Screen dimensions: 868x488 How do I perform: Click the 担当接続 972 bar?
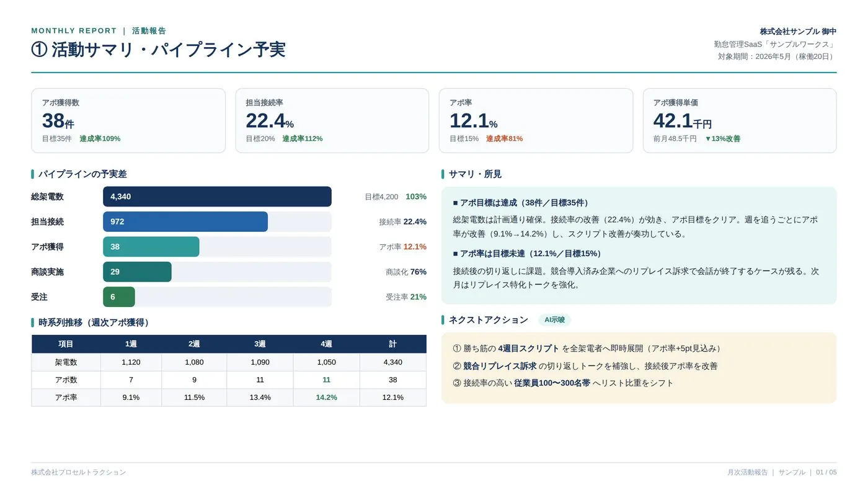185,221
